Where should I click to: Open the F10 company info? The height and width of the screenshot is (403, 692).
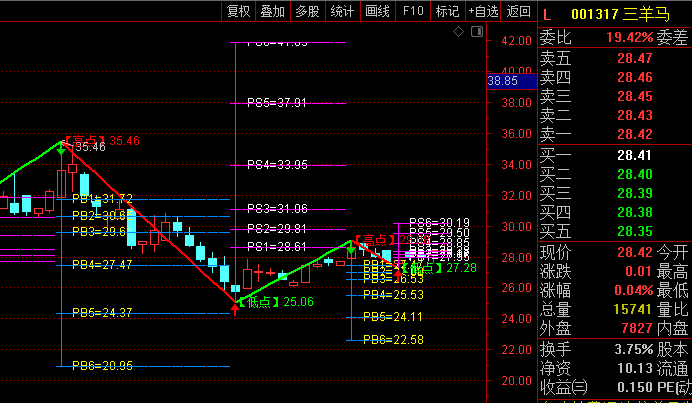413,11
